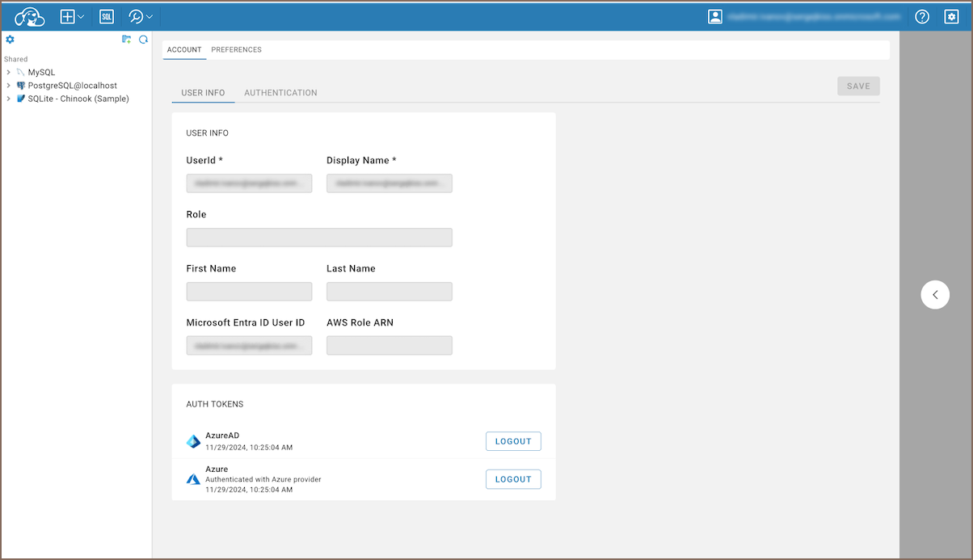This screenshot has height=560, width=973.
Task: Open the SQL editor from toolbar
Action: point(107,16)
